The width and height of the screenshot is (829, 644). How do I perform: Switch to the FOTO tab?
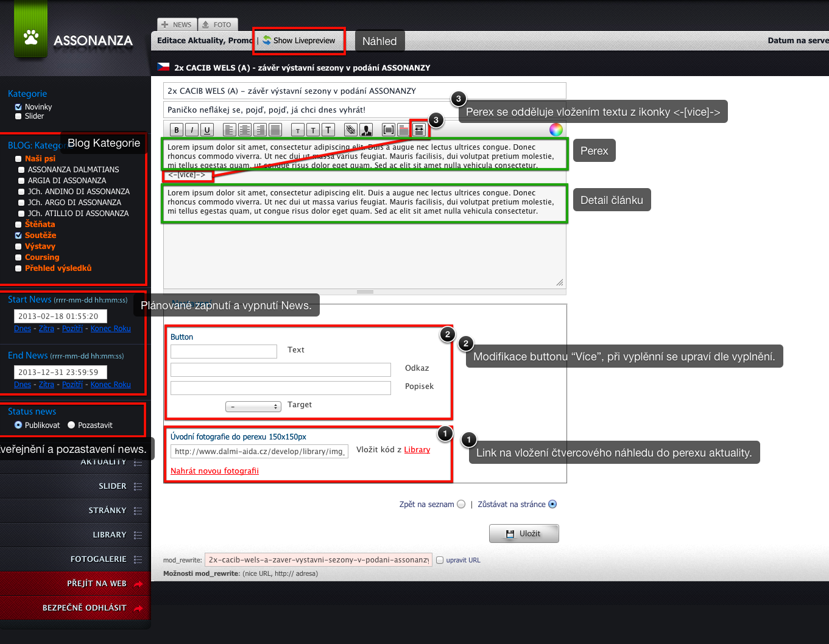coord(217,24)
